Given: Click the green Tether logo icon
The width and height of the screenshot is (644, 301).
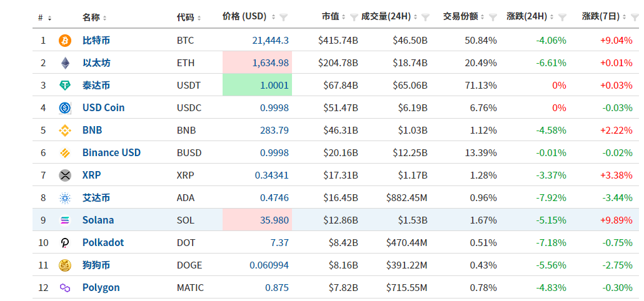Looking at the screenshot, I should [65, 86].
